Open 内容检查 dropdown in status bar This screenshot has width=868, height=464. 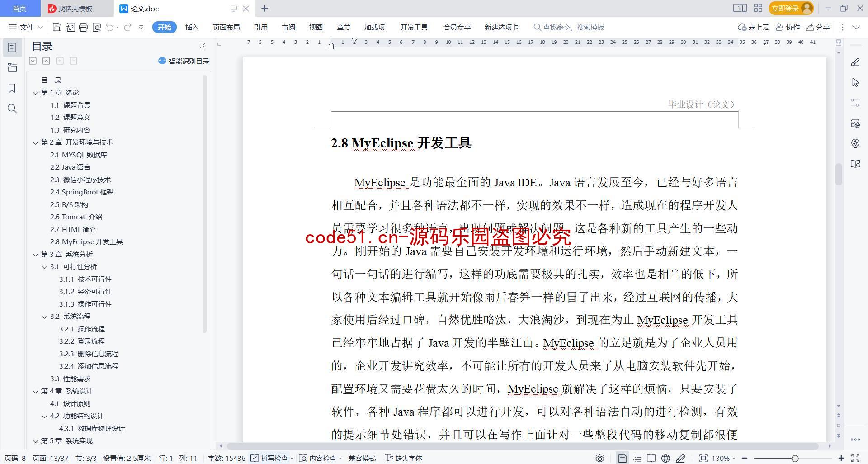pos(321,458)
